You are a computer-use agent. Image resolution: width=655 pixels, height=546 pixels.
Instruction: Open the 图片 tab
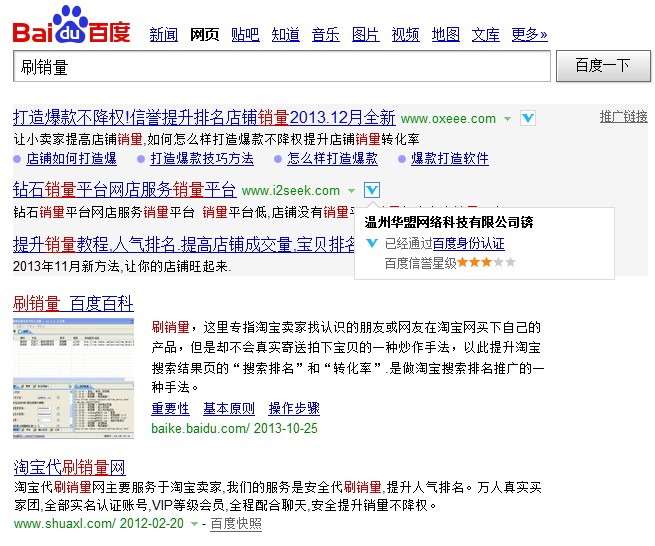pyautogui.click(x=366, y=34)
